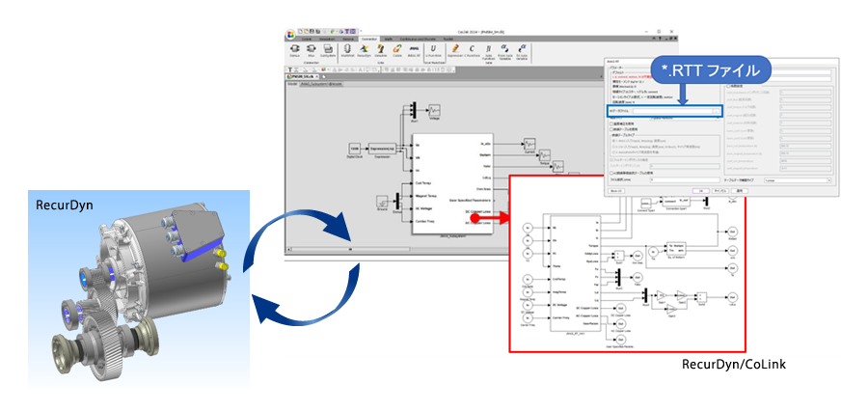Switch to the Model sheet tab
The width and height of the screenshot is (868, 411).
coord(291,84)
